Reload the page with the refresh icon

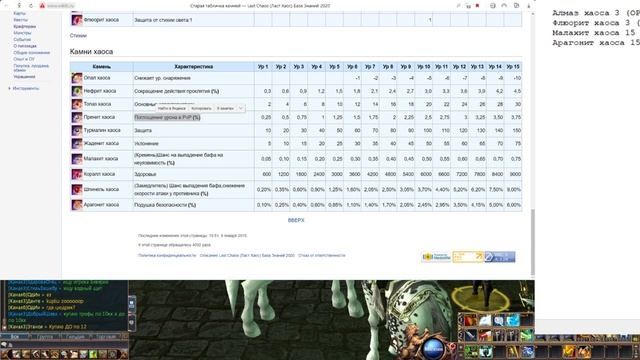tap(31, 6)
